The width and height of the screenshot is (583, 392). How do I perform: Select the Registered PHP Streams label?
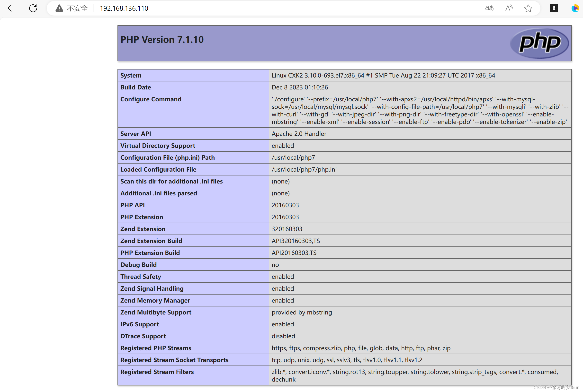pyautogui.click(x=156, y=348)
